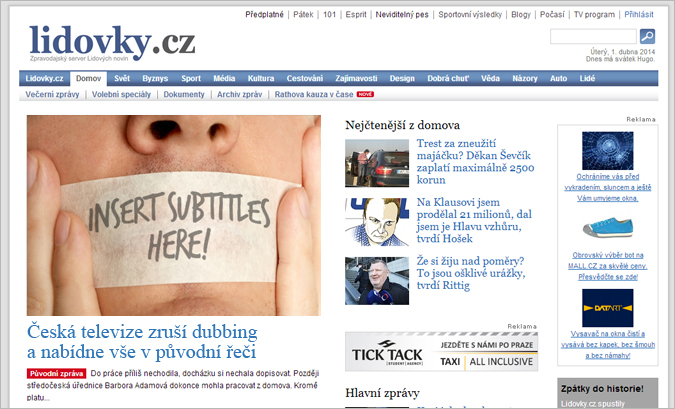Click the lidovky.cz site logo
Screen dimensions: 675x409
pyautogui.click(x=112, y=42)
